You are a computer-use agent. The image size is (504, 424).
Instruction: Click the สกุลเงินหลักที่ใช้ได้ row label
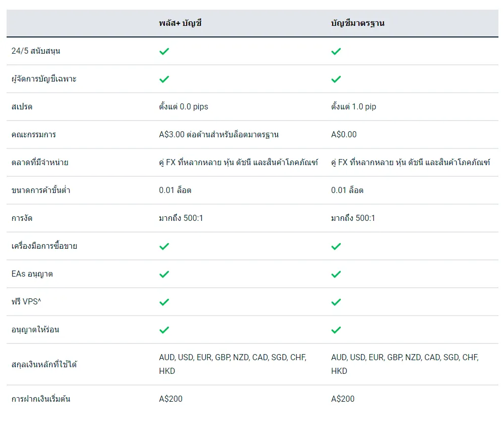pos(44,365)
